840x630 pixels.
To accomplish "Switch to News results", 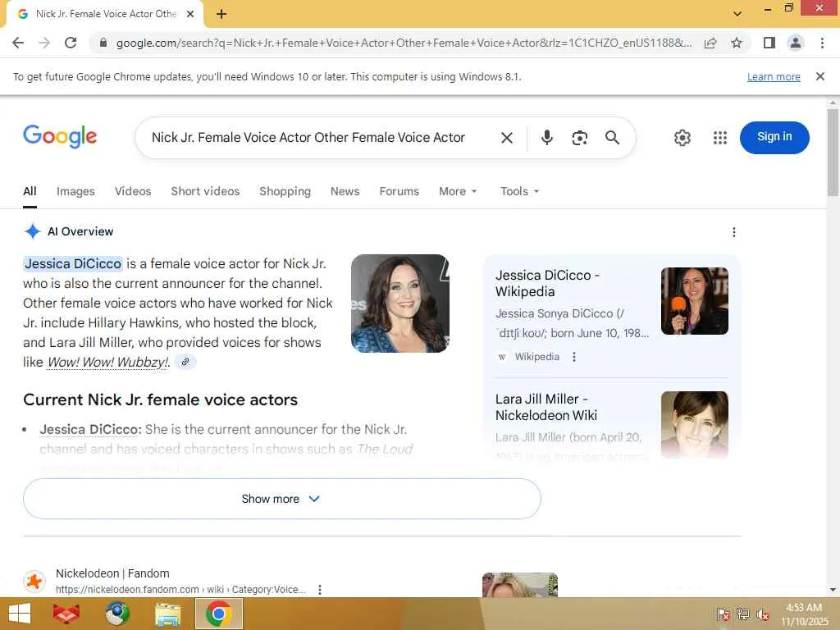I will pos(345,191).
